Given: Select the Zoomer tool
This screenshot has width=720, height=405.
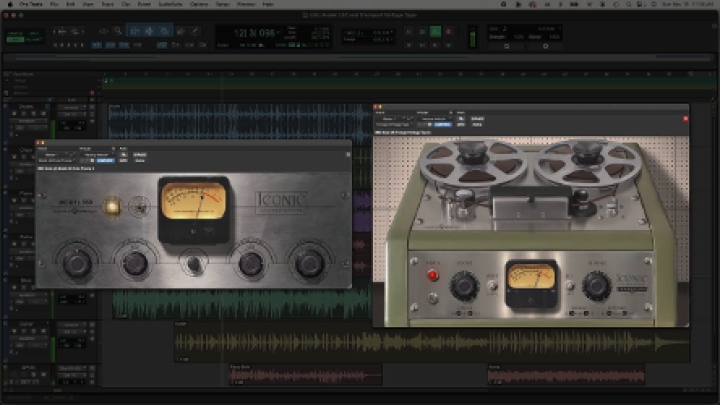Looking at the screenshot, I should [x=118, y=31].
